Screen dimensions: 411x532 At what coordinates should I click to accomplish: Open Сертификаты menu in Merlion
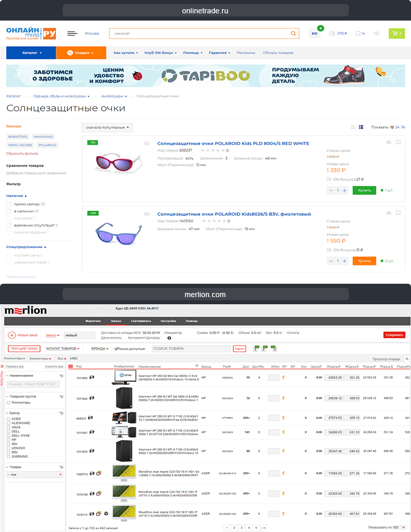(x=141, y=321)
